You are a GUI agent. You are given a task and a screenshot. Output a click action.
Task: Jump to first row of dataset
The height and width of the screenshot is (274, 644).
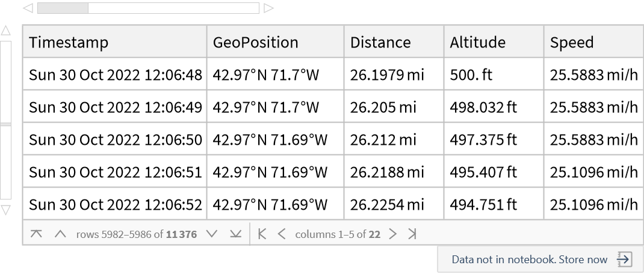[x=36, y=234]
